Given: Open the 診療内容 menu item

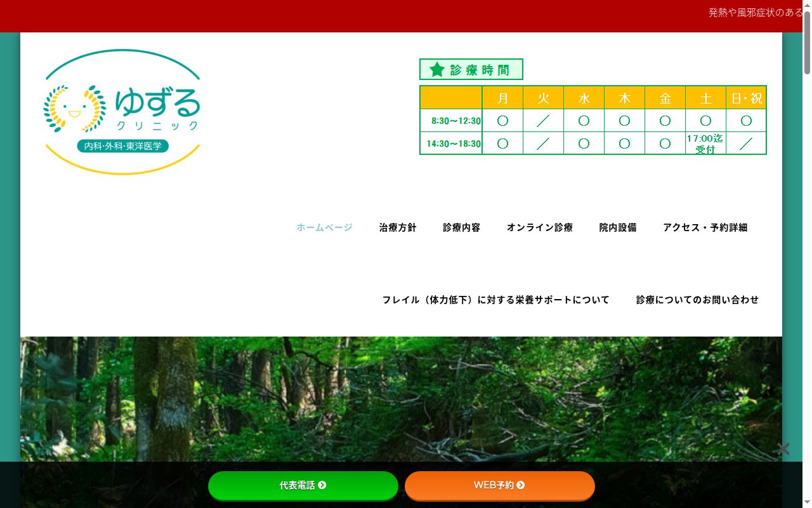Looking at the screenshot, I should (x=461, y=227).
